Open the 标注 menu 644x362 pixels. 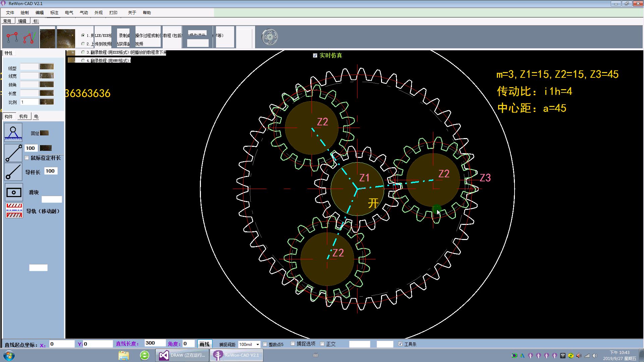coord(54,13)
